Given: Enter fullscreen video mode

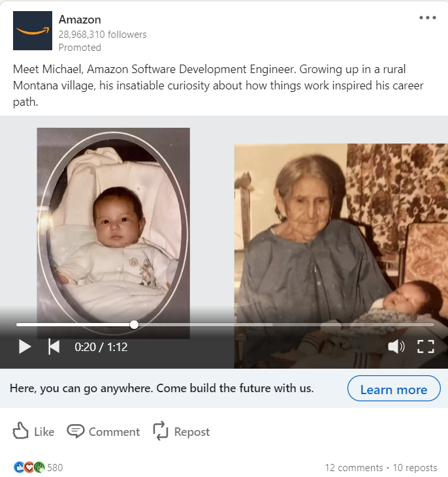Looking at the screenshot, I should [x=425, y=346].
